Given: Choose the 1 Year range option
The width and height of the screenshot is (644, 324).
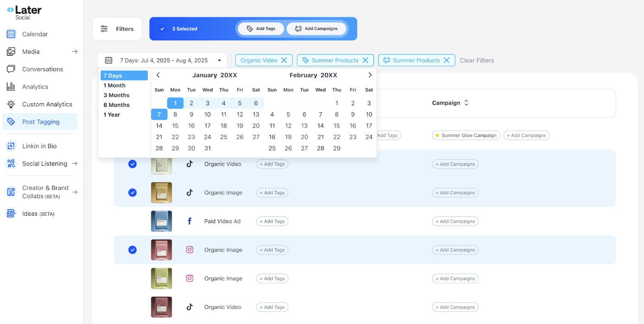Looking at the screenshot, I should [112, 115].
